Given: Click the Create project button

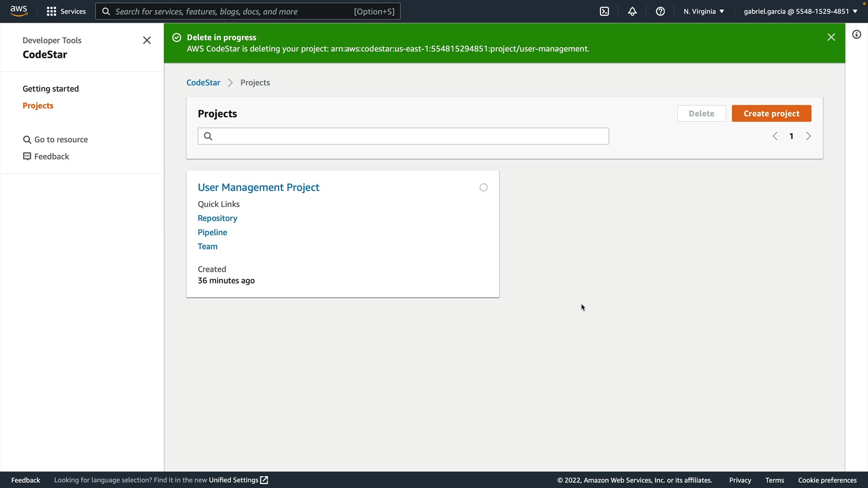Looking at the screenshot, I should click(771, 113).
